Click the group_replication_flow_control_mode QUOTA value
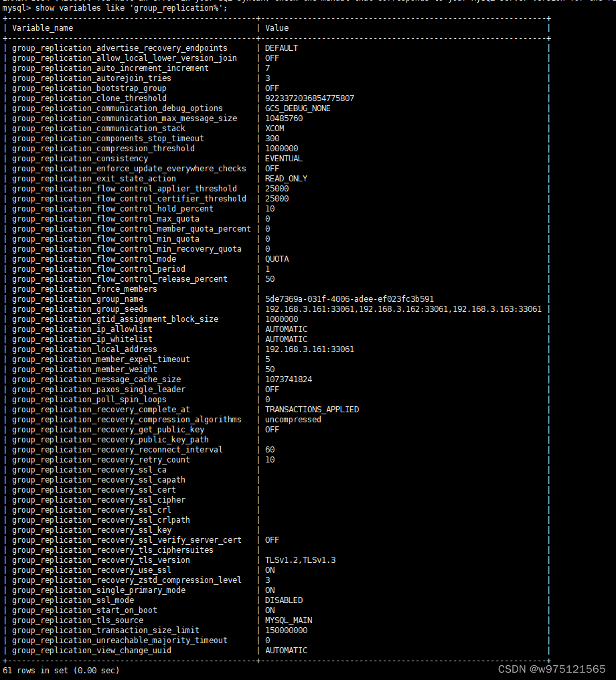The height and width of the screenshot is (680, 616). 277,258
